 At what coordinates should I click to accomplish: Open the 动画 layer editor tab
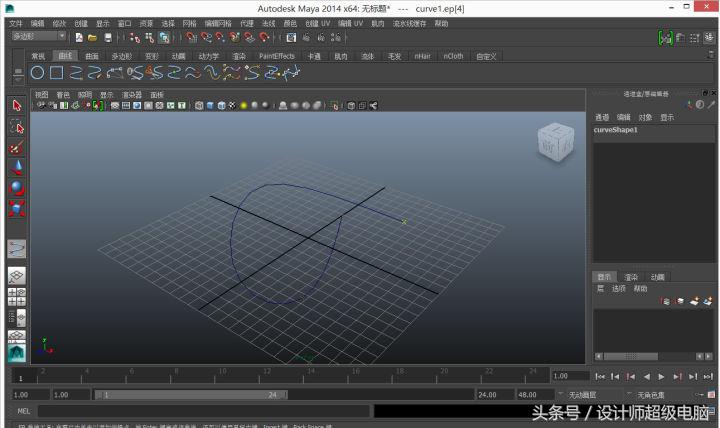click(x=658, y=277)
